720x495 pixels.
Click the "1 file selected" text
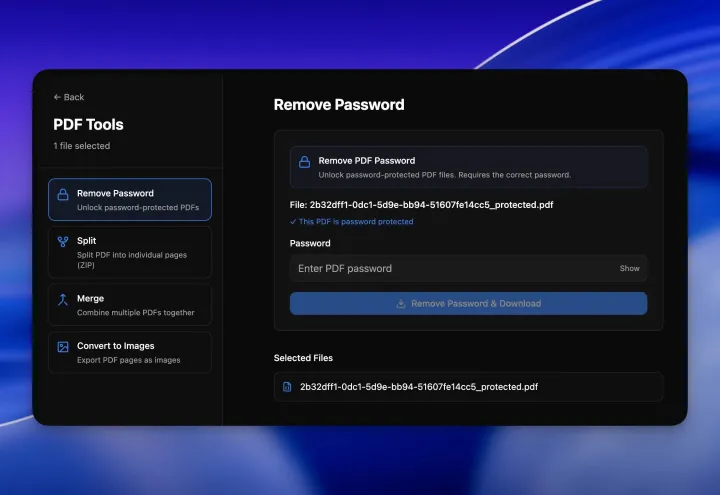tap(82, 146)
